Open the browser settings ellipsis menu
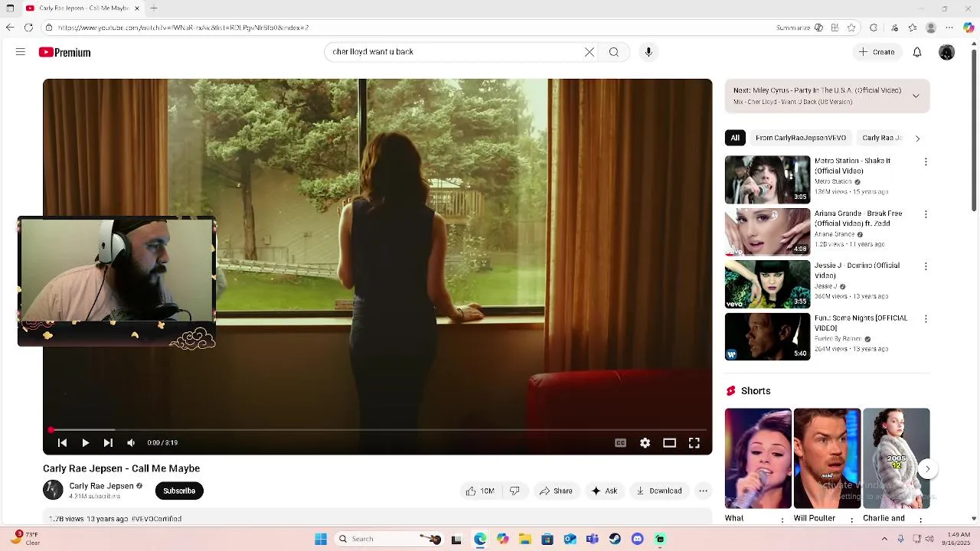 coord(951,28)
